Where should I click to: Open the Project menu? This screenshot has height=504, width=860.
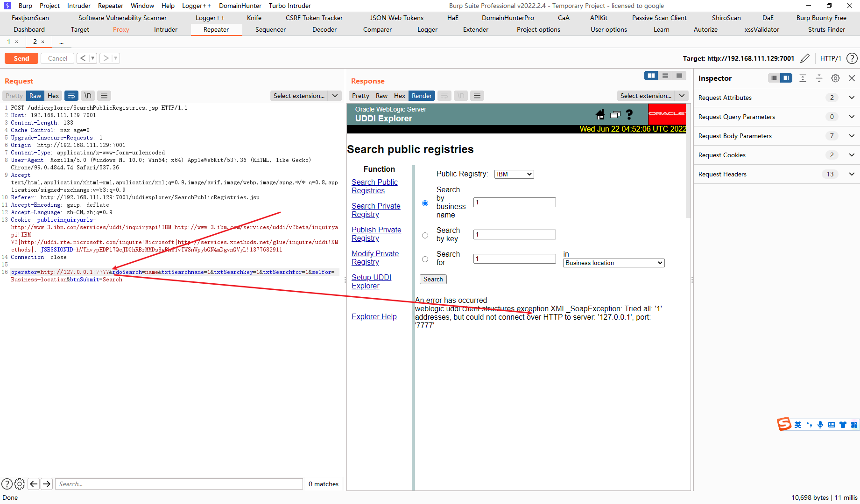tap(49, 6)
